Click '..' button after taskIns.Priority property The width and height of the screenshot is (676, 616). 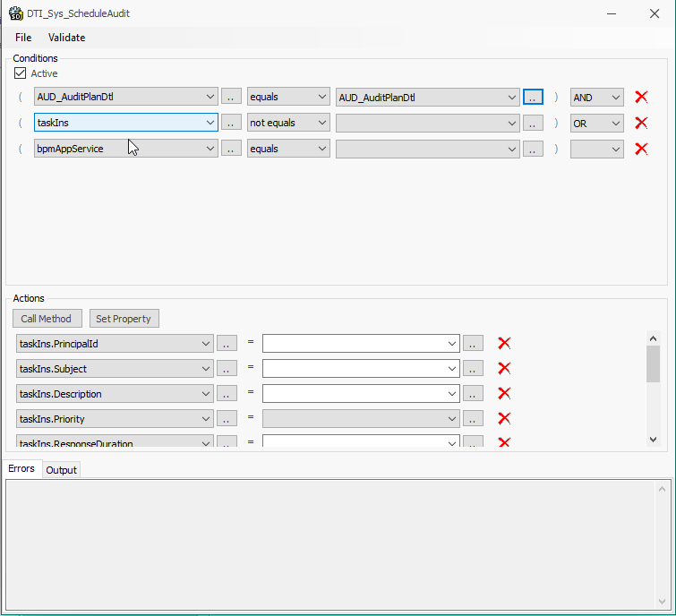(227, 418)
